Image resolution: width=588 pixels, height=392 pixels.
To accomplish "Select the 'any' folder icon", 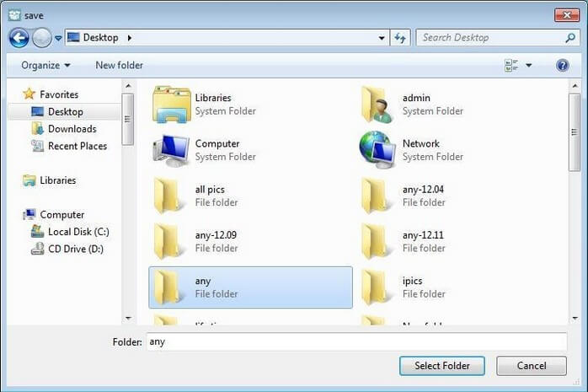I will tap(168, 287).
